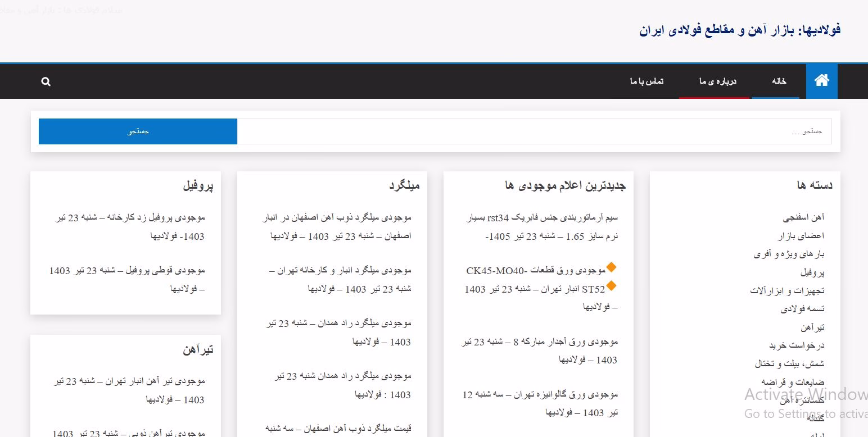868x437 pixels.
Task: Open category تسمه فولادی
Action: tap(802, 308)
